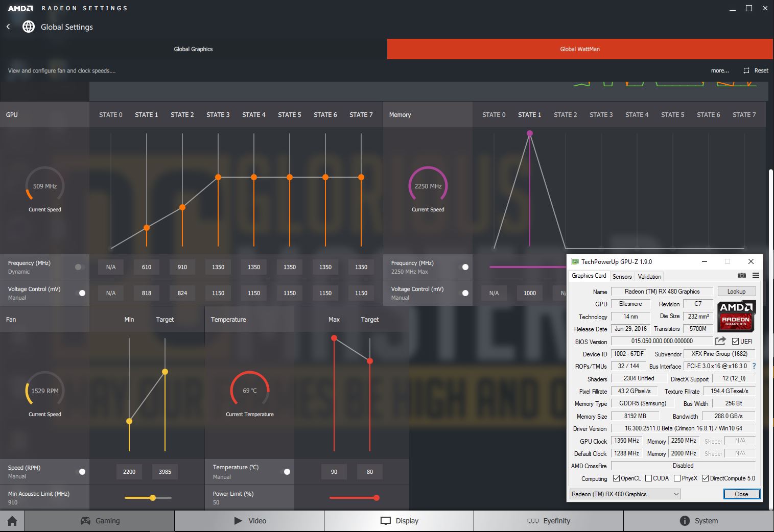
Task: Open Validation tab in GPU-Z
Action: coord(649,276)
